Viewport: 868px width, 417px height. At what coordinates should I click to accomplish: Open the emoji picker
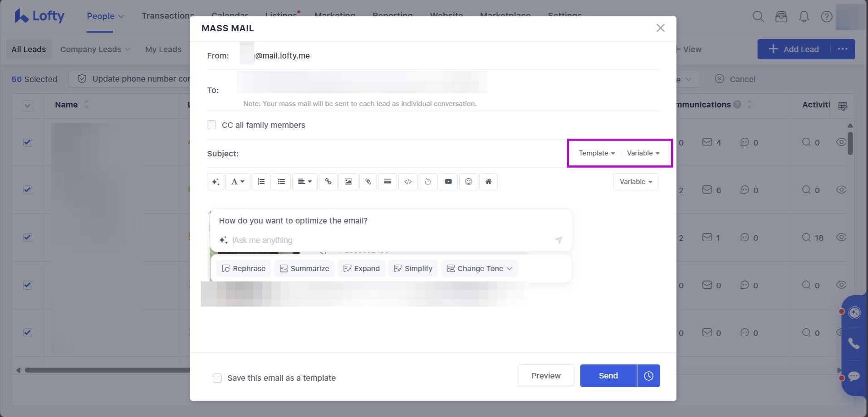click(x=468, y=182)
